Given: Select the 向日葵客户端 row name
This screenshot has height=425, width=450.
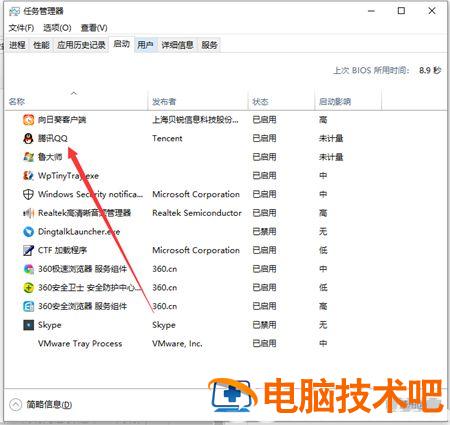Looking at the screenshot, I should pos(62,119).
